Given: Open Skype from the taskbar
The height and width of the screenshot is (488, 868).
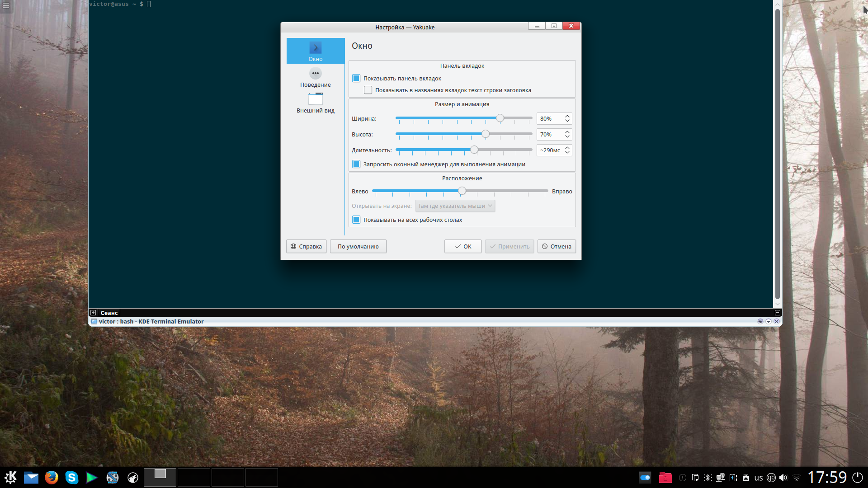Looking at the screenshot, I should 71,478.
